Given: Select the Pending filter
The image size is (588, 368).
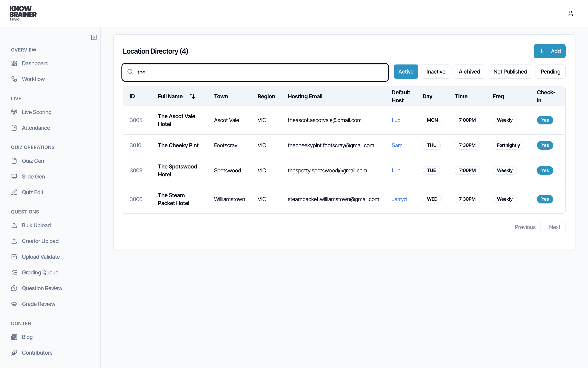Looking at the screenshot, I should click(550, 72).
